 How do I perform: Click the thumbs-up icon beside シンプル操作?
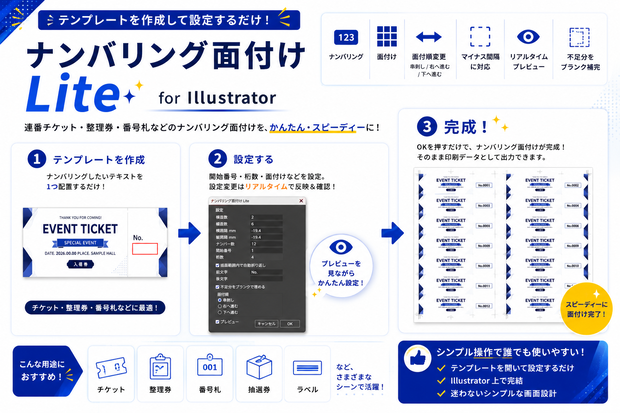418,359
